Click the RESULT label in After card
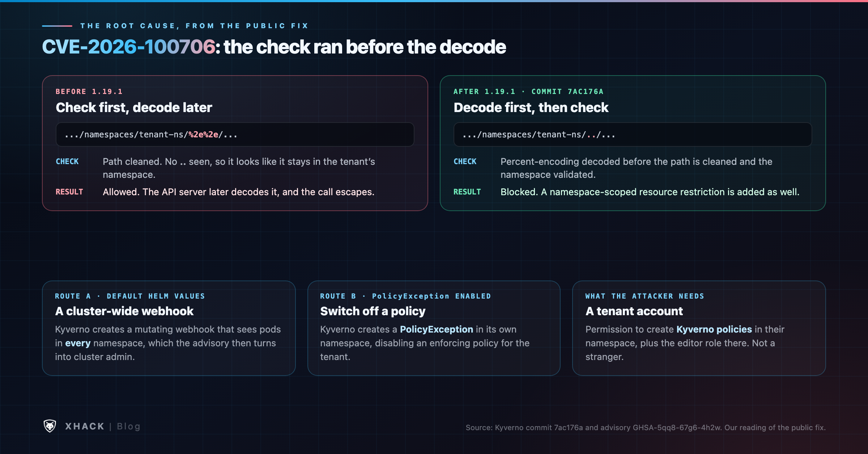 pos(467,192)
